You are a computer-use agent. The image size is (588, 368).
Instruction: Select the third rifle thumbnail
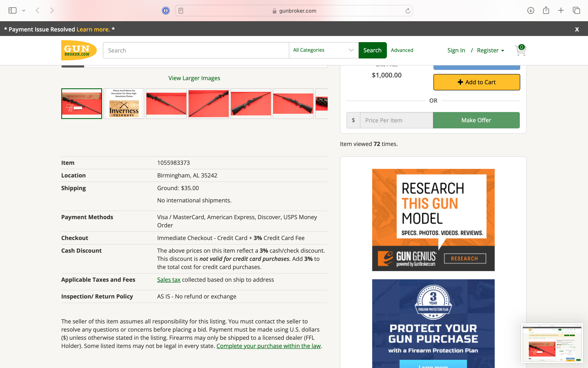166,104
